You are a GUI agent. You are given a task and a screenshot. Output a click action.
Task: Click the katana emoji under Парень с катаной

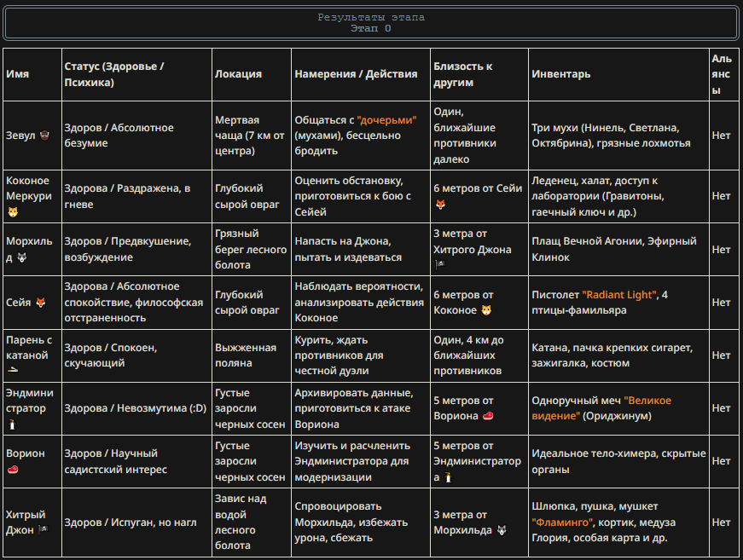13,371
